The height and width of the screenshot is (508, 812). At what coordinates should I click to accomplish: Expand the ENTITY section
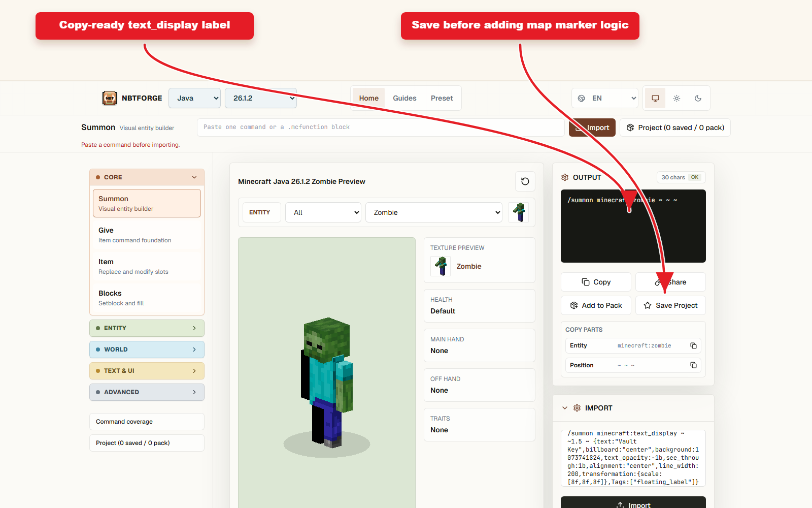click(x=147, y=328)
